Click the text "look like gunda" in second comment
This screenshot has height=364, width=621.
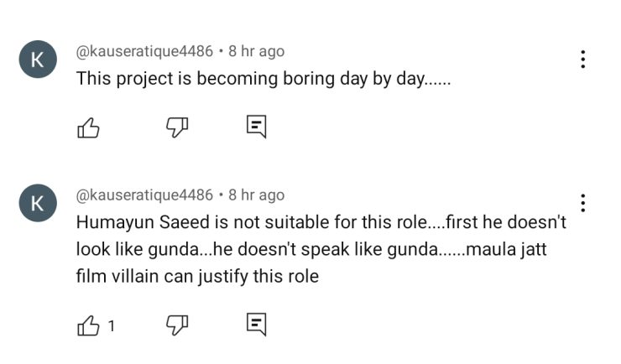(139, 249)
